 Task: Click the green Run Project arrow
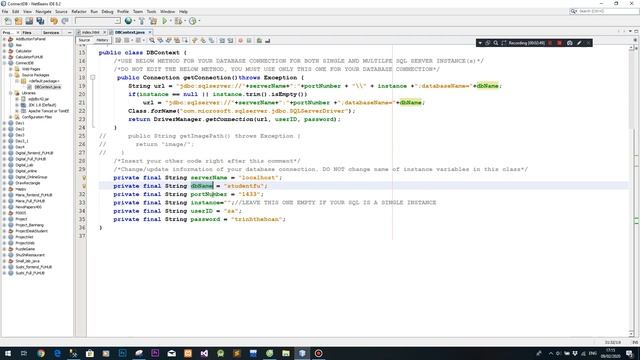164,21
